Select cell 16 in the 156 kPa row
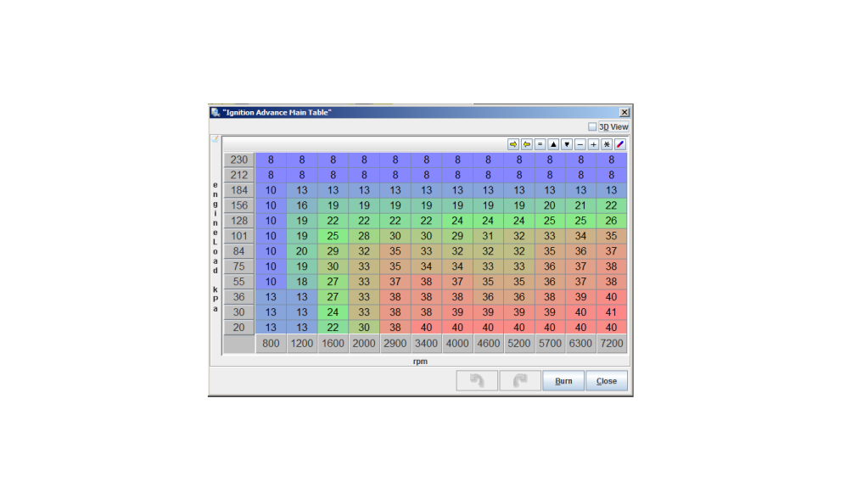The image size is (868, 488). pos(302,205)
